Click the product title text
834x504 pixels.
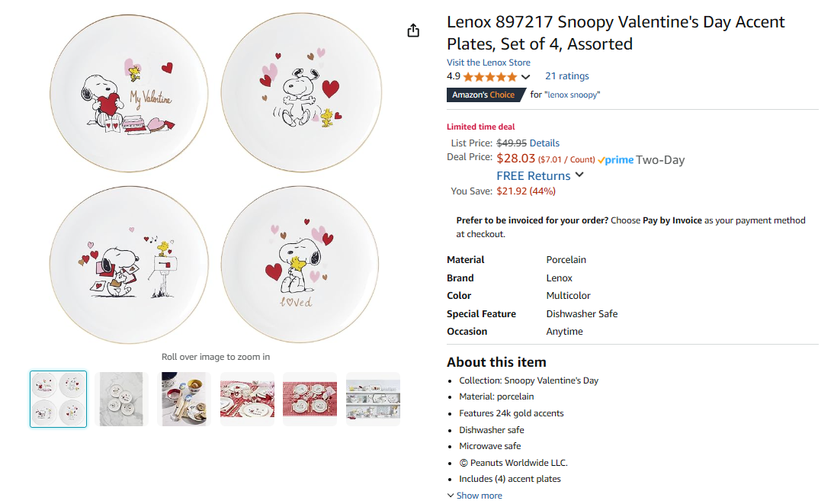[x=615, y=33]
